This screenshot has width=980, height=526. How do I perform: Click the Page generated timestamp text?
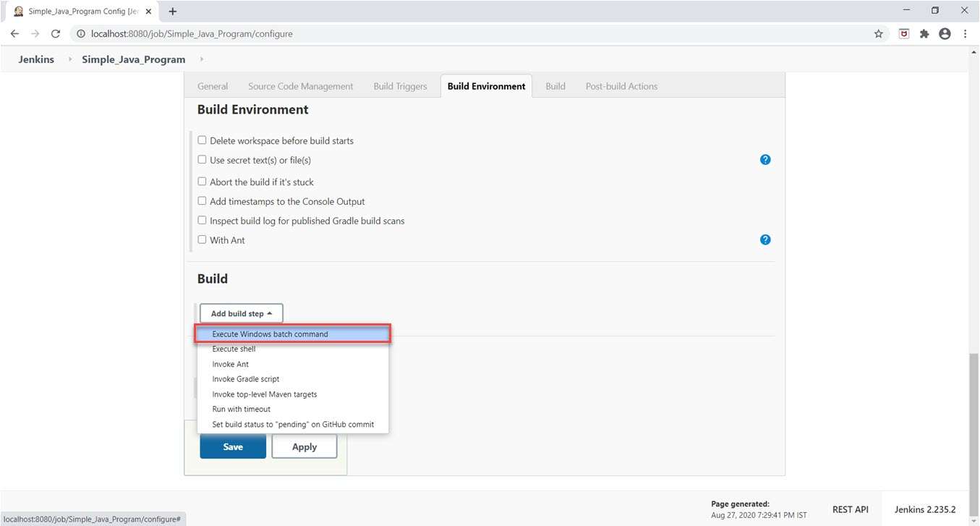(759, 515)
